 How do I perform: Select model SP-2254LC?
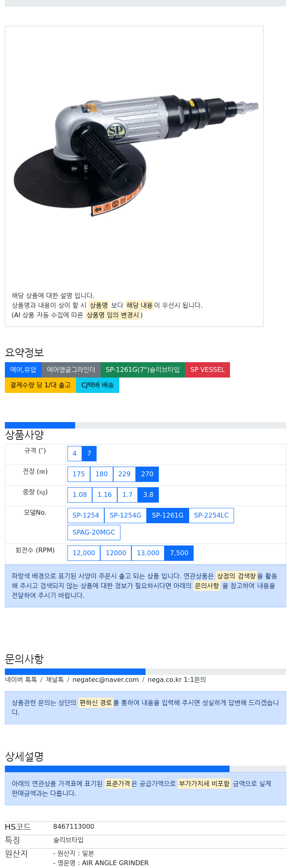point(211,516)
